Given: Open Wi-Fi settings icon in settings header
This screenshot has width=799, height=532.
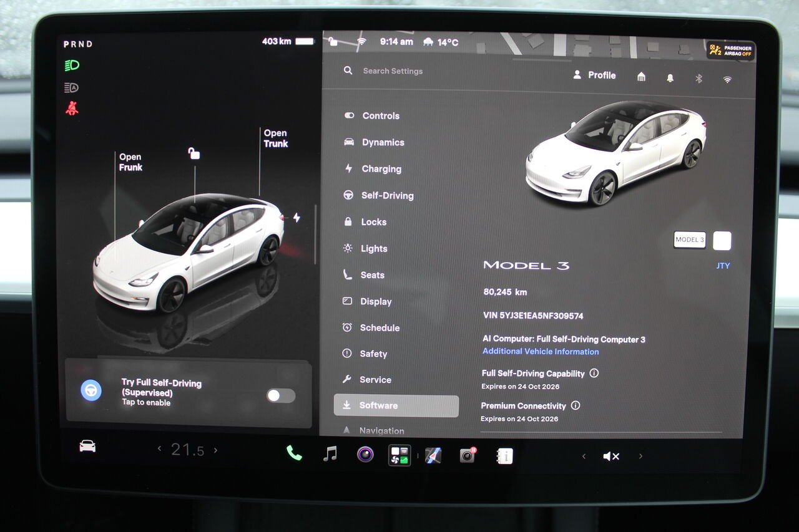Looking at the screenshot, I should pos(727,79).
